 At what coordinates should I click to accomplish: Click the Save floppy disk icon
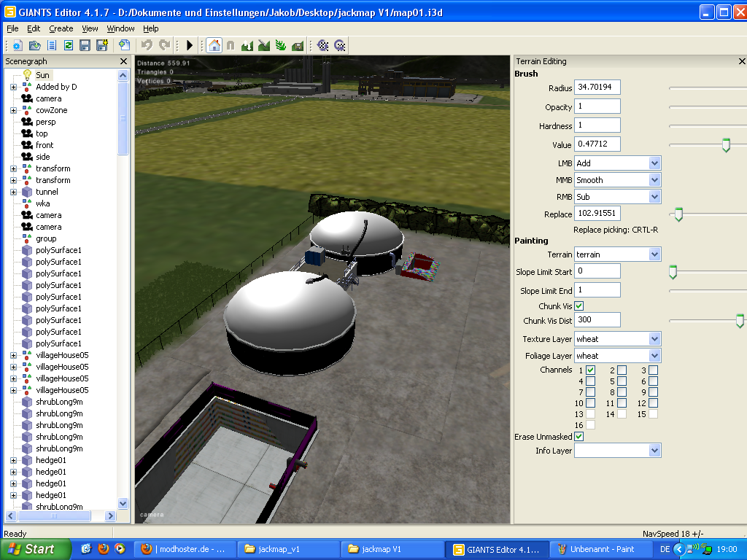click(85, 46)
